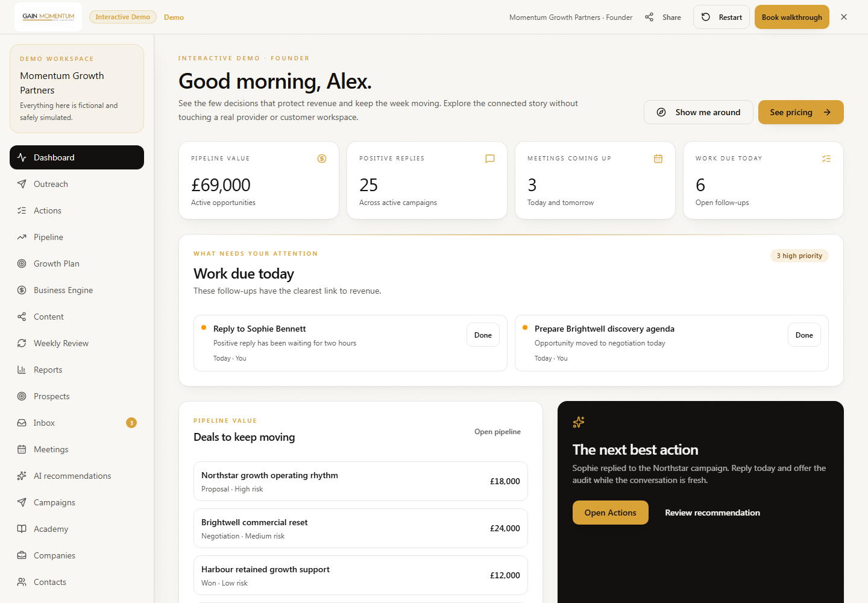The width and height of the screenshot is (868, 603).
Task: Click the Dashboard pulse icon in sidebar
Action: (22, 157)
